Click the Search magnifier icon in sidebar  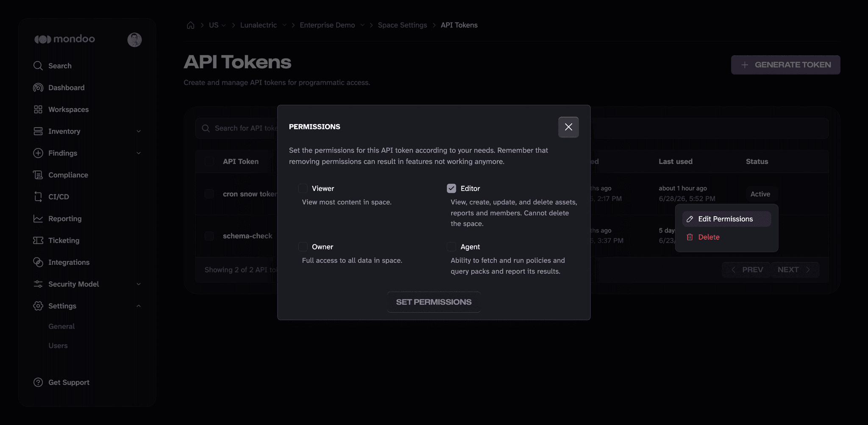click(38, 66)
